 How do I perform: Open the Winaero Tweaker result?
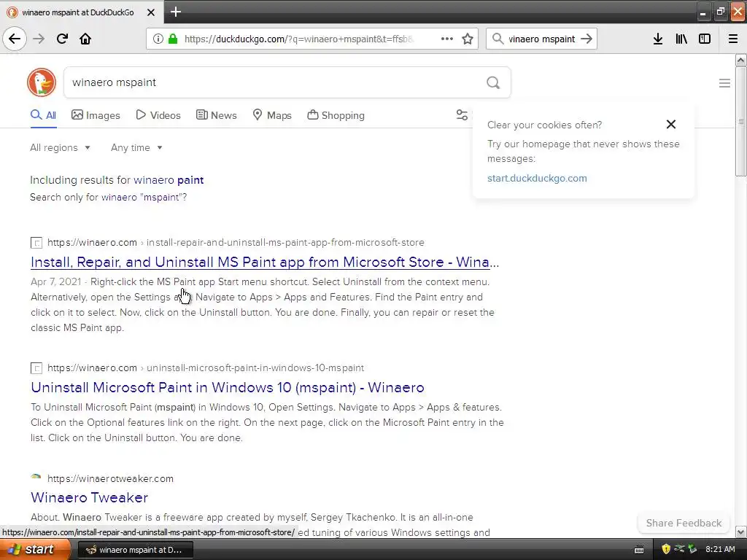(x=90, y=497)
